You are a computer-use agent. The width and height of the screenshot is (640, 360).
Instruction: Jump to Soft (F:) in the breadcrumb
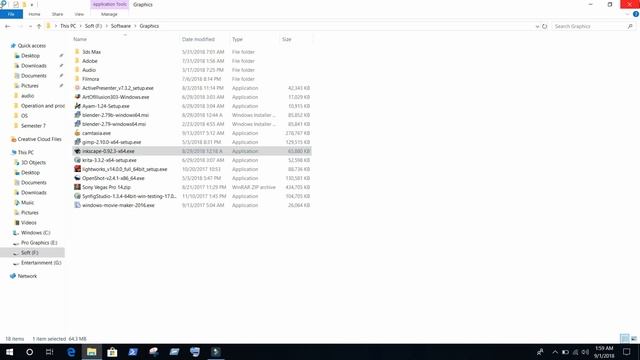pyautogui.click(x=93, y=26)
